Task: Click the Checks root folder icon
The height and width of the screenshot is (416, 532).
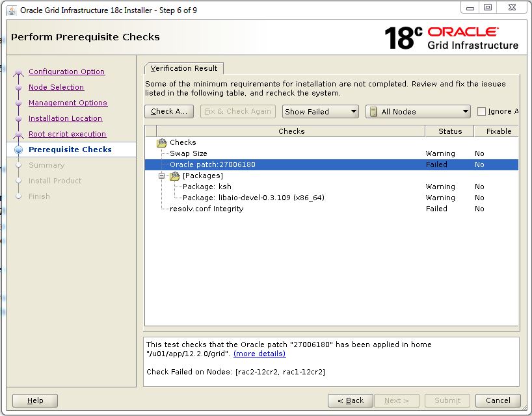Action: (x=162, y=143)
